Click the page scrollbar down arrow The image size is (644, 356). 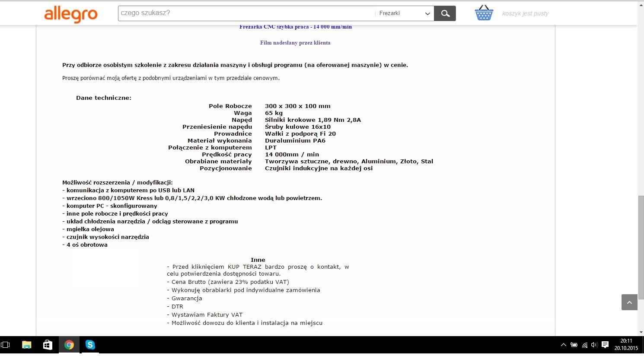point(641,332)
